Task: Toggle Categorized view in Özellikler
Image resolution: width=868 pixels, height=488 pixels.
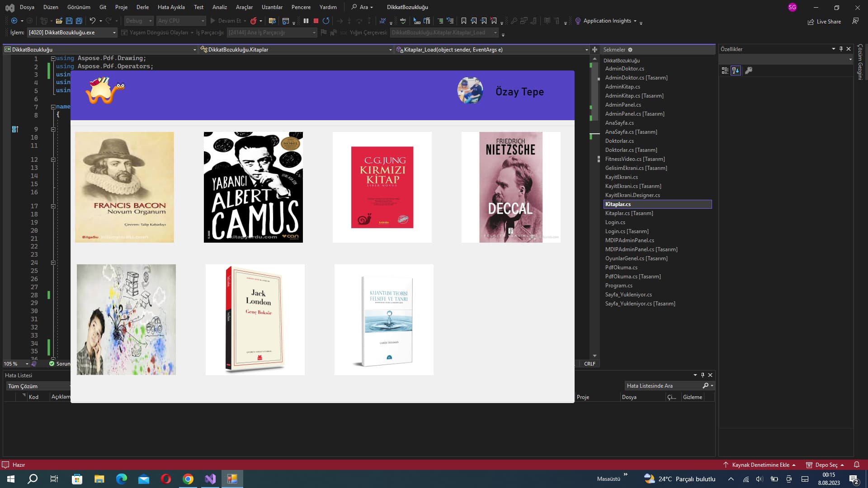Action: point(725,70)
